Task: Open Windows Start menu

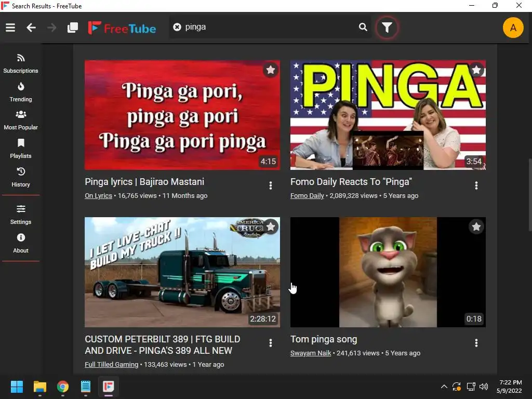Action: pos(17,387)
